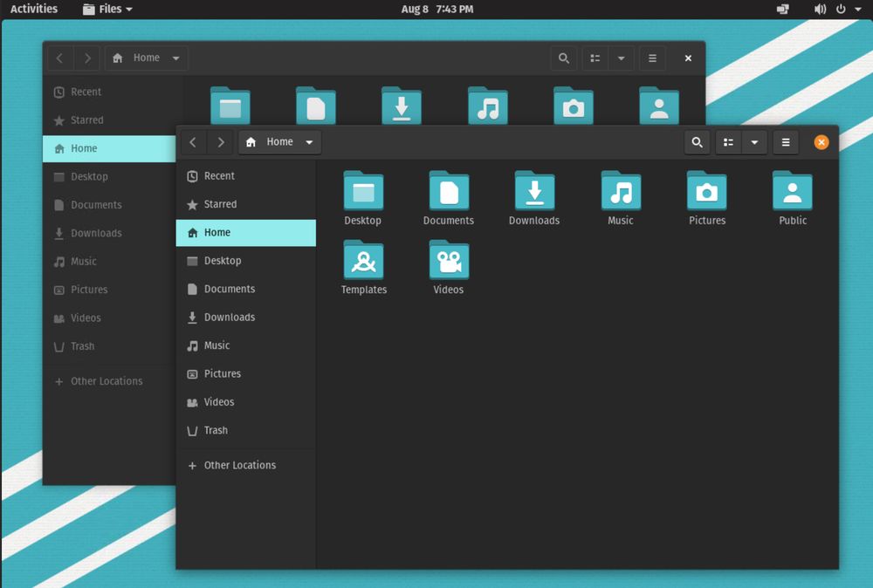
Task: Open the Downloads folder in front window
Action: point(534,198)
